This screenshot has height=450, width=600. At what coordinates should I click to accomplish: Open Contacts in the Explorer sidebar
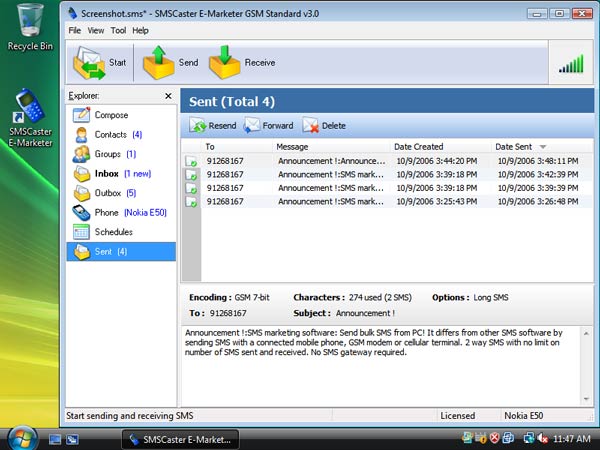point(110,134)
